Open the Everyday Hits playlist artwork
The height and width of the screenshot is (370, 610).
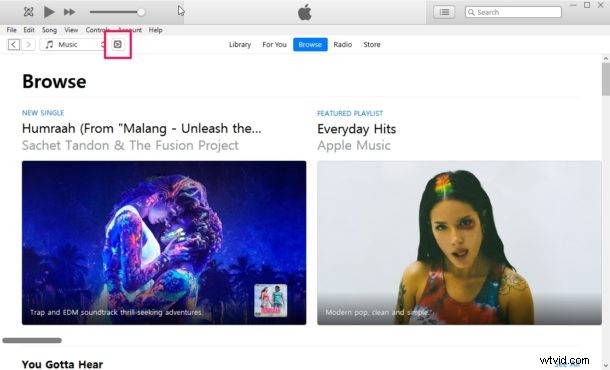click(x=459, y=243)
